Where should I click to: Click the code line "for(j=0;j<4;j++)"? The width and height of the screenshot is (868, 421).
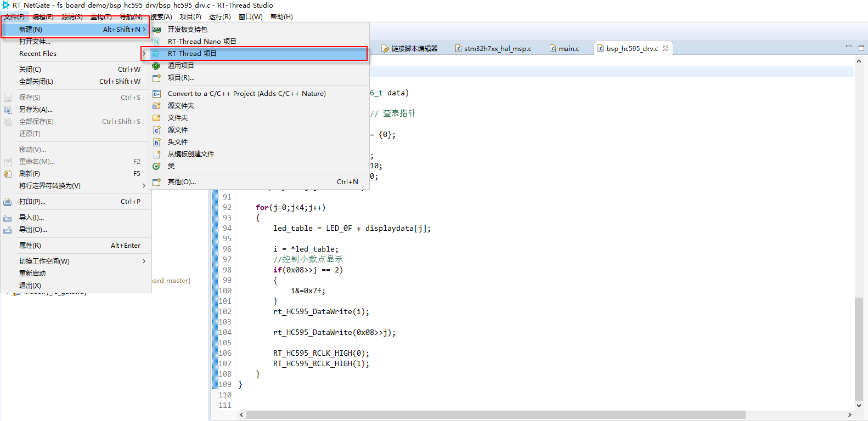[290, 208]
